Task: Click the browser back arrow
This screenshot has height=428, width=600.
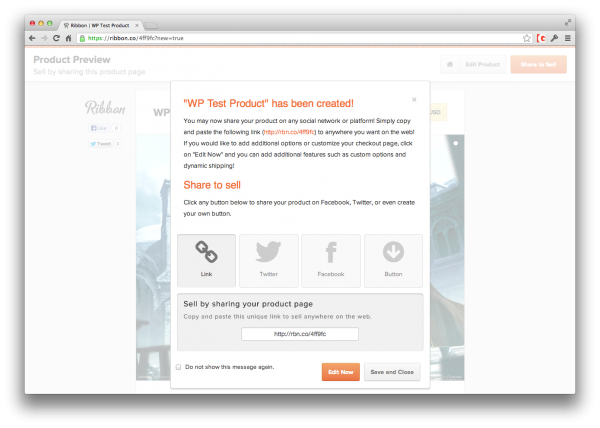Action: pos(32,38)
